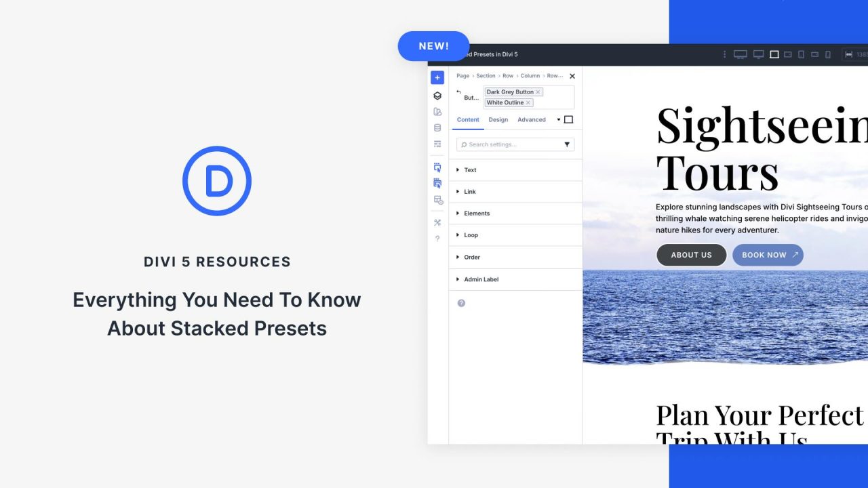Open the help circle icon below Admin Label
868x488 pixels.
point(461,302)
